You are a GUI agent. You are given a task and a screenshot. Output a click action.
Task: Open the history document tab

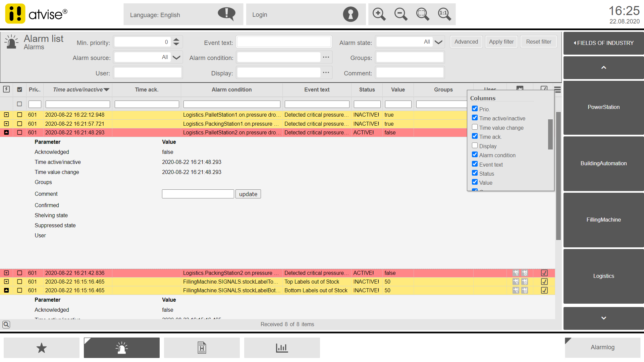coord(202,348)
